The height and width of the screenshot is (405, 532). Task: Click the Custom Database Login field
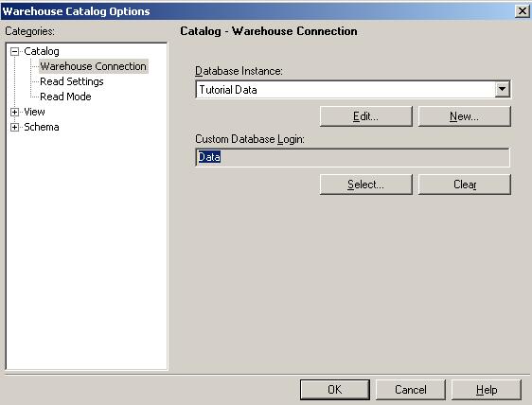(x=352, y=157)
